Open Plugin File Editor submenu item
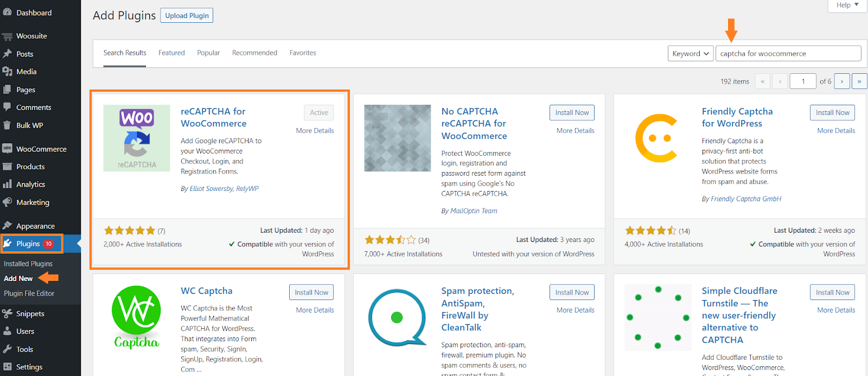 [x=29, y=294]
